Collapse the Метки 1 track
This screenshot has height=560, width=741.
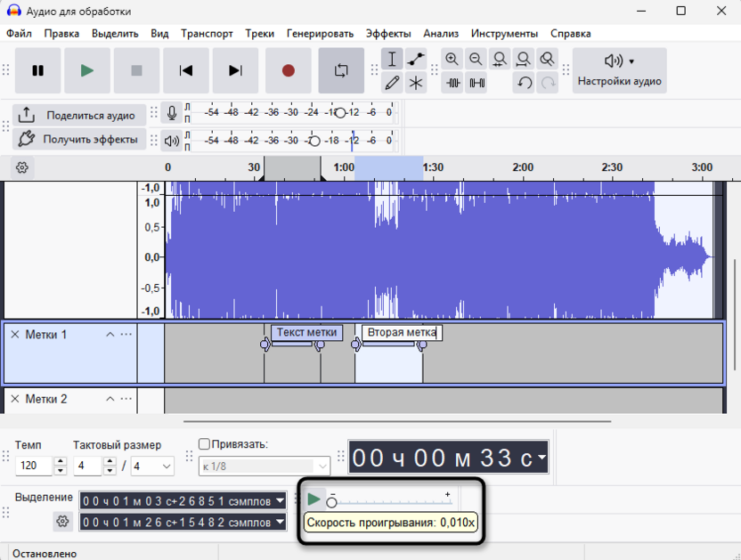point(110,335)
